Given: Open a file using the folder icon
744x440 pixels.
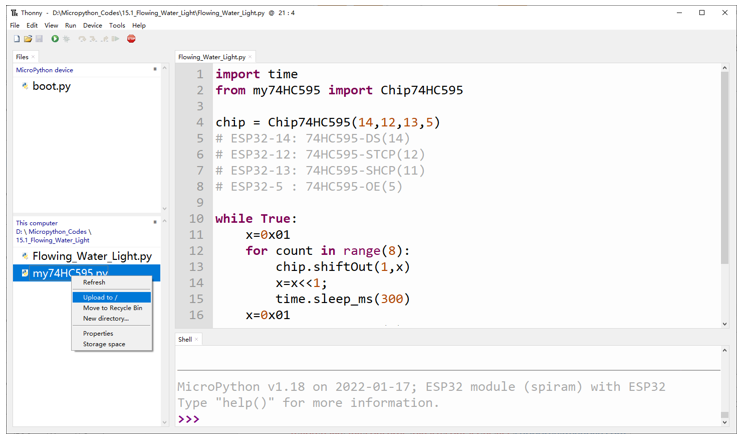Looking at the screenshot, I should tap(28, 39).
